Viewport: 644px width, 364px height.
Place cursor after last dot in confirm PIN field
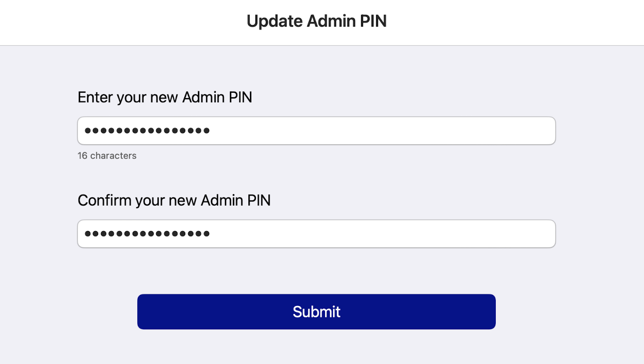(211, 234)
